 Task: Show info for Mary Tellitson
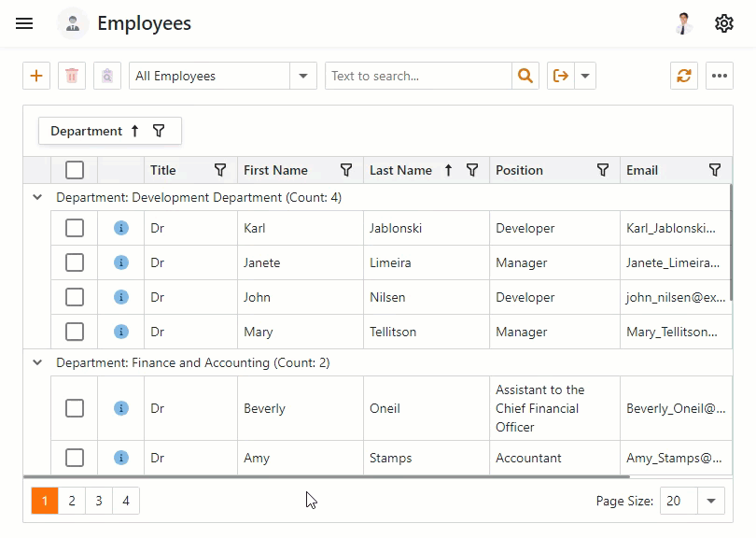tap(121, 332)
